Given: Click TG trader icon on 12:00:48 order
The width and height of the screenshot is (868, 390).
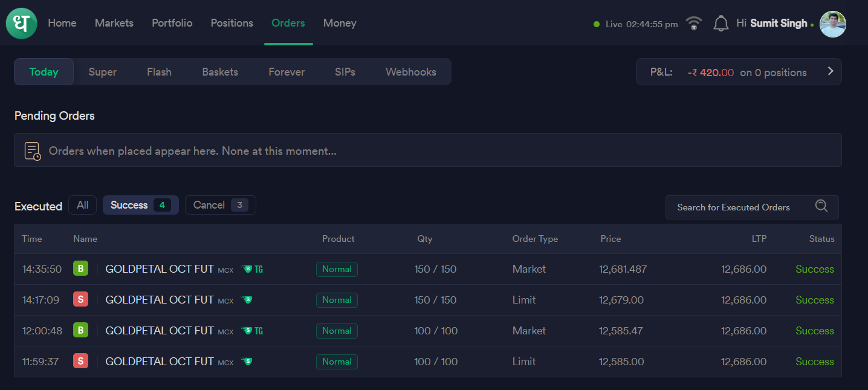Looking at the screenshot, I should tap(252, 331).
